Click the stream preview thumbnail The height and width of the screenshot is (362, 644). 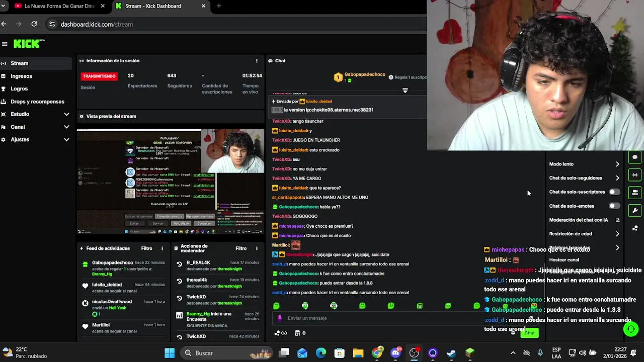click(171, 182)
